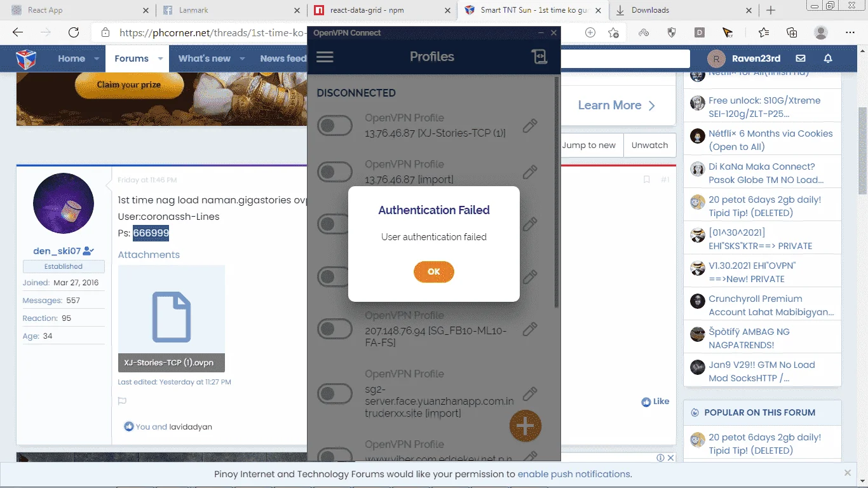
Task: Open the Di KaNa Maka Connect? thread
Action: 766,173
